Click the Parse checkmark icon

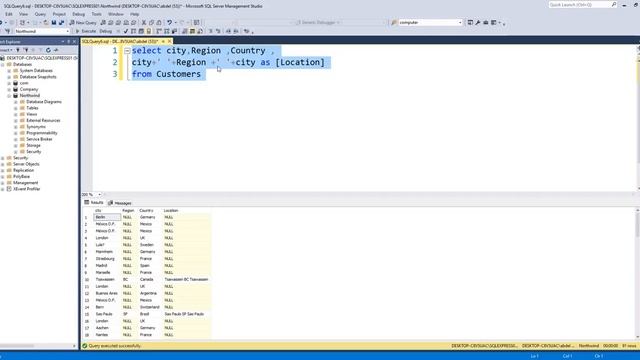[126, 31]
